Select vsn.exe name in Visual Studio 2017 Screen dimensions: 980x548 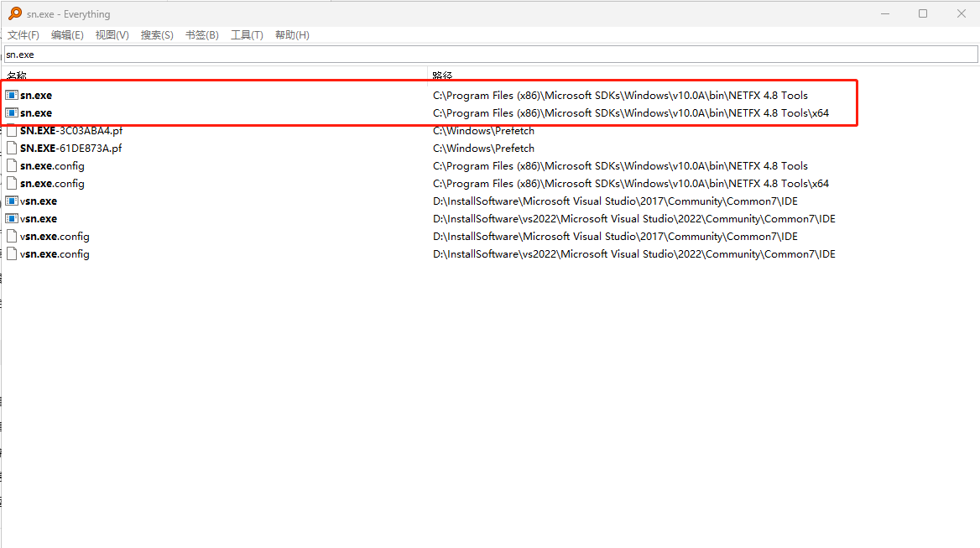pyautogui.click(x=38, y=201)
